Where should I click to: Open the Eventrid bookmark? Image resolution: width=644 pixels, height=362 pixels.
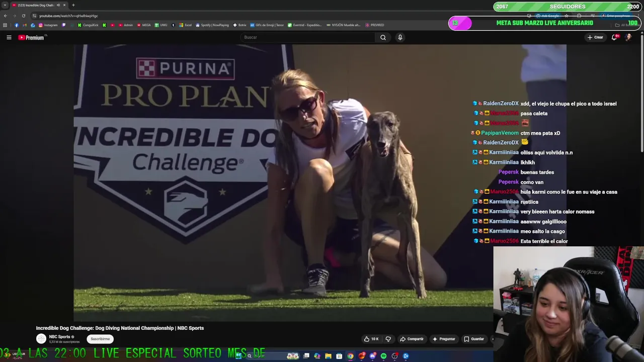304,25
